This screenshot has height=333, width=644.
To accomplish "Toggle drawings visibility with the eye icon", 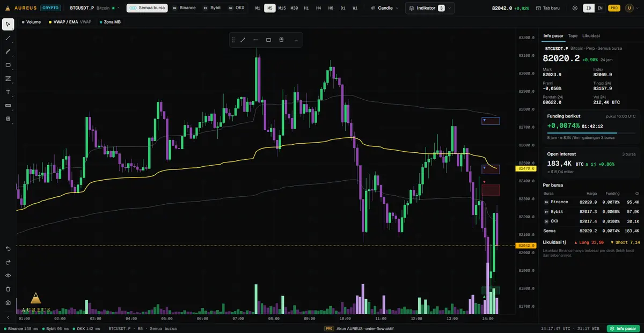I will (x=8, y=276).
